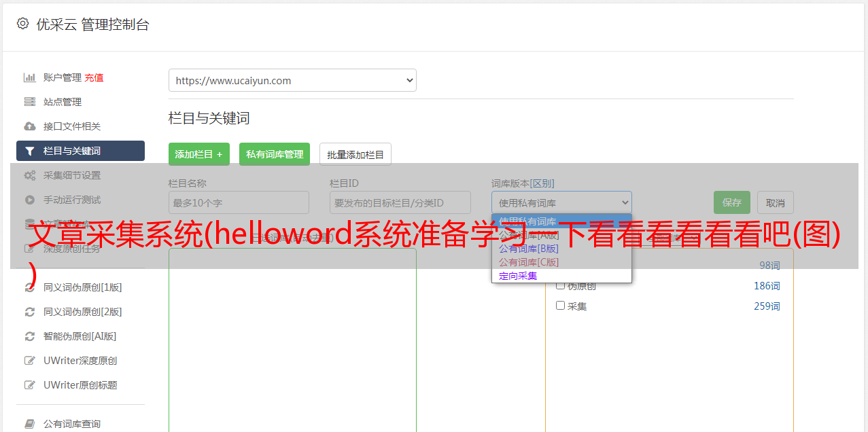The width and height of the screenshot is (868, 432).
Task: Click the edit icon for UWriter原创标题
Action: (x=29, y=385)
